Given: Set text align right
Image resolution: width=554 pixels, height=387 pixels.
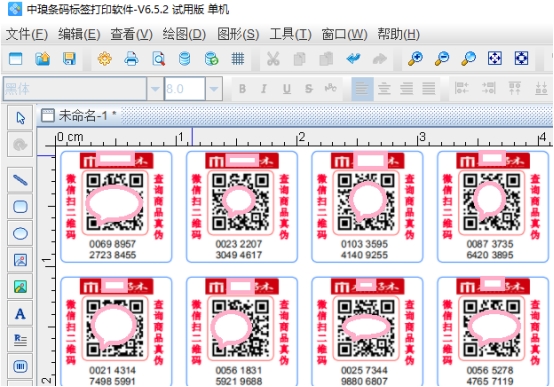Looking at the screenshot, I should pyautogui.click(x=407, y=88).
